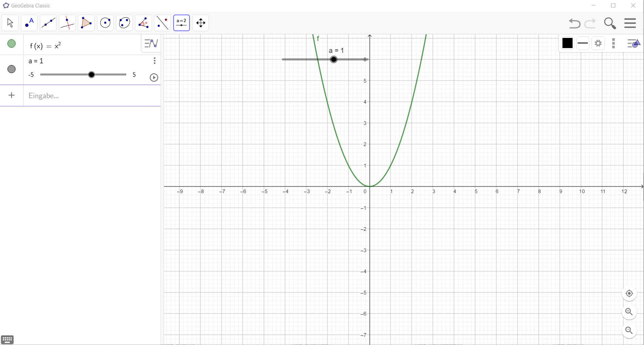
Task: Toggle the graphics style bar button
Action: coord(634,43)
